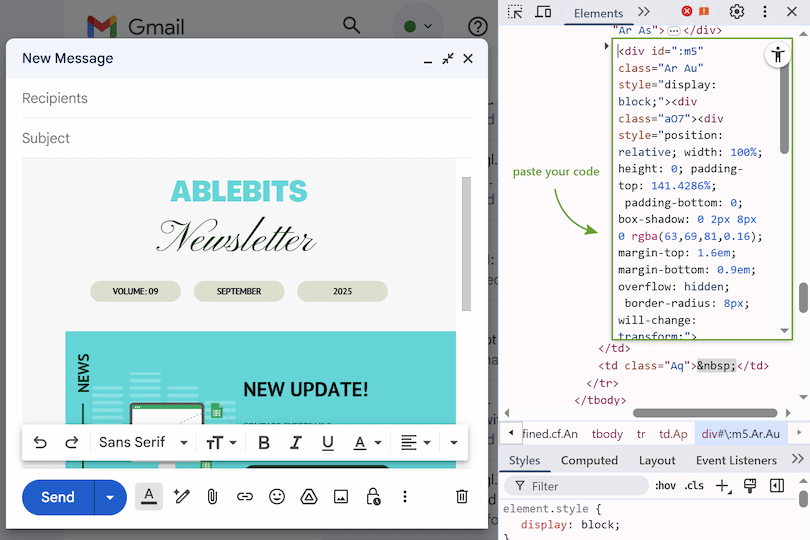
Task: Open DevTools settings gear
Action: coord(737,12)
